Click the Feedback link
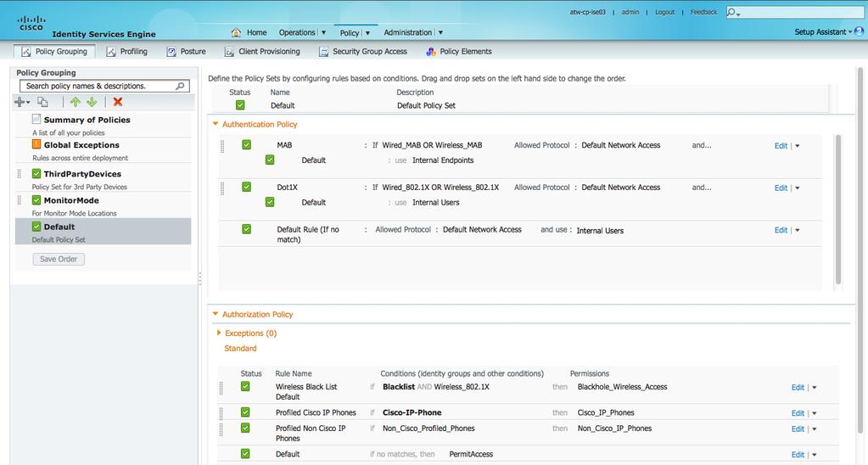 [x=703, y=12]
